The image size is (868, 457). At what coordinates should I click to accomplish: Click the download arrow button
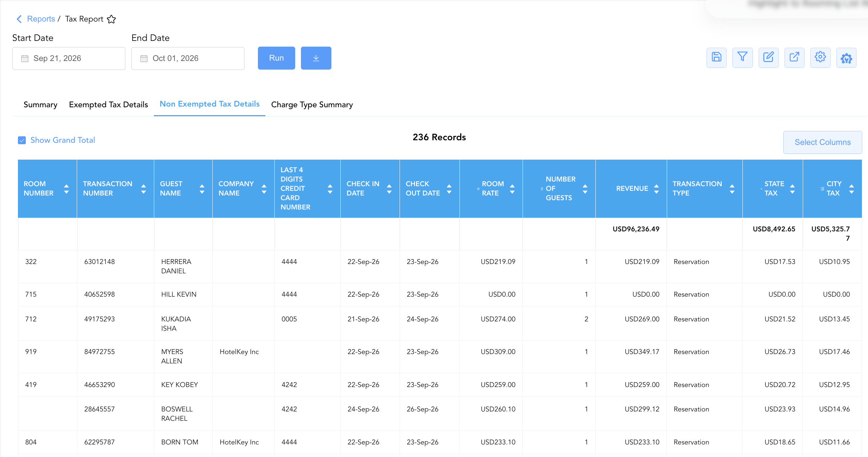(316, 58)
